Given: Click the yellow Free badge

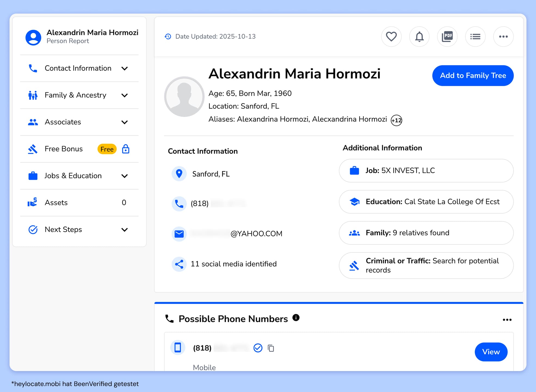Looking at the screenshot, I should click(x=107, y=149).
